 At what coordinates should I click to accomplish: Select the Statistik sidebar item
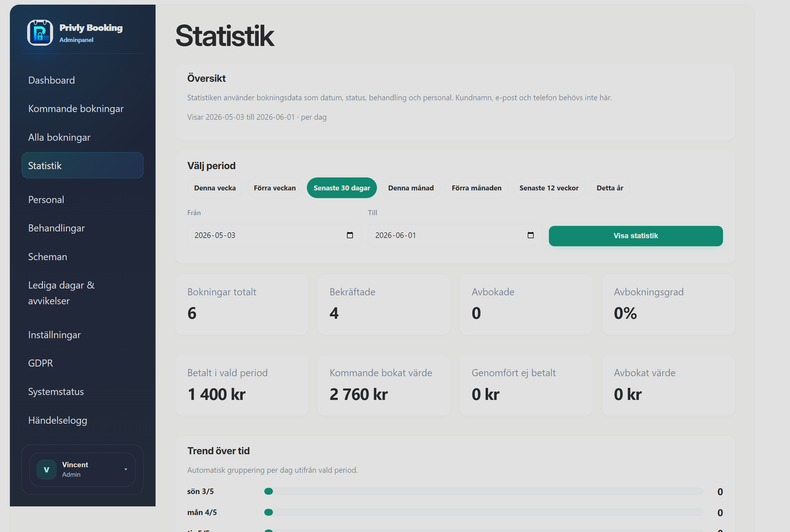click(x=82, y=166)
